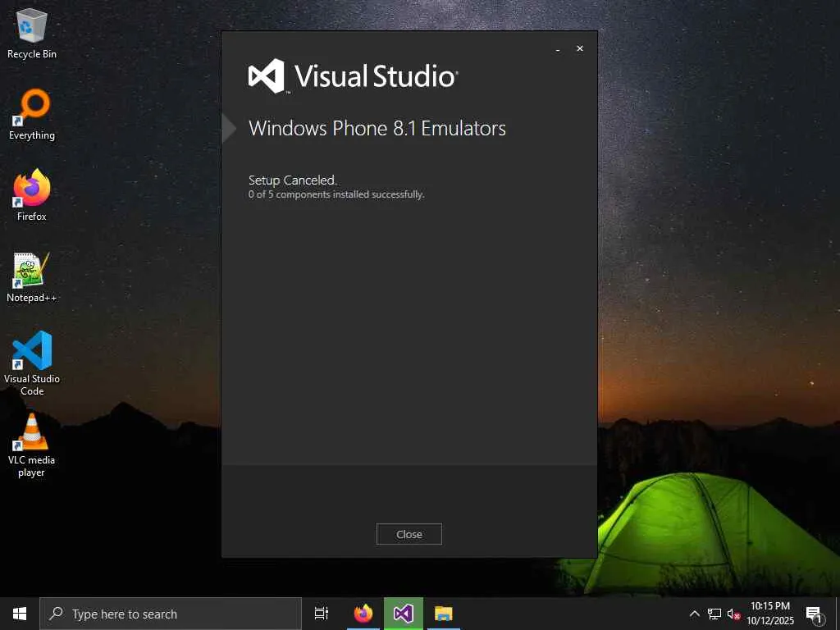Screen dimensions: 840x630
Task: Minimize the Visual Studio setup window
Action: pos(558,48)
